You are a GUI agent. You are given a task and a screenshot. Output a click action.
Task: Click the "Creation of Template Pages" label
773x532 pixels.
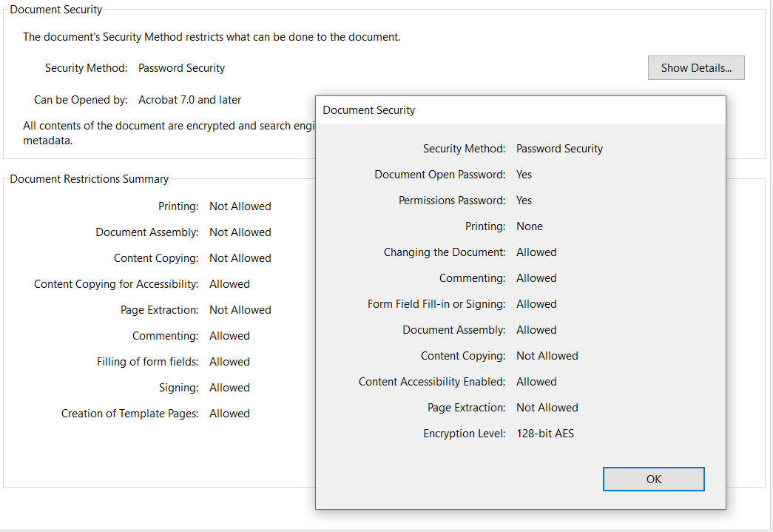click(129, 414)
